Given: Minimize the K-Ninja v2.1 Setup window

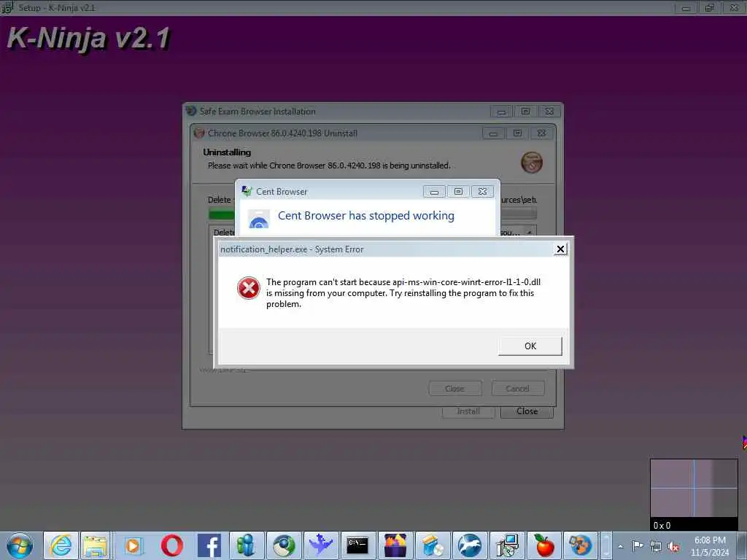Looking at the screenshot, I should (x=686, y=7).
